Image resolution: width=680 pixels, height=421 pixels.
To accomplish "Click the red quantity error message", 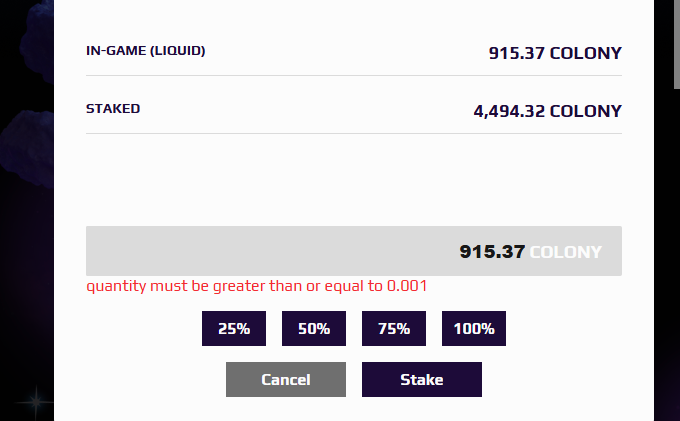I will (x=257, y=286).
